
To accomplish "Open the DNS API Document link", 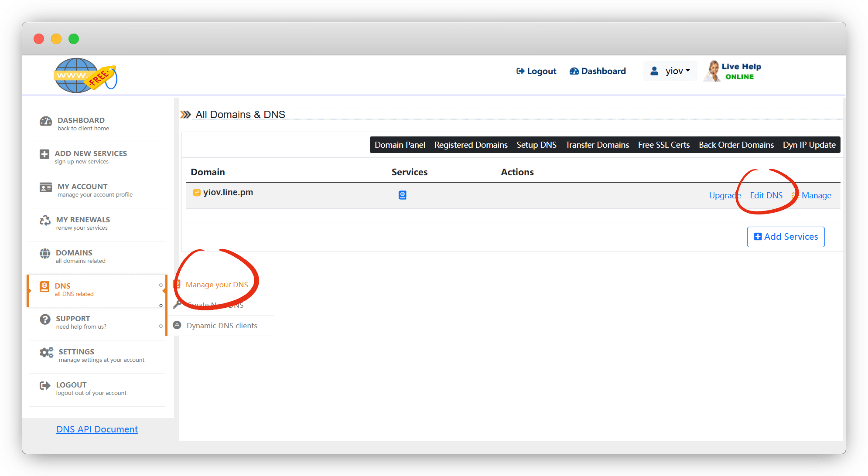I will click(97, 429).
